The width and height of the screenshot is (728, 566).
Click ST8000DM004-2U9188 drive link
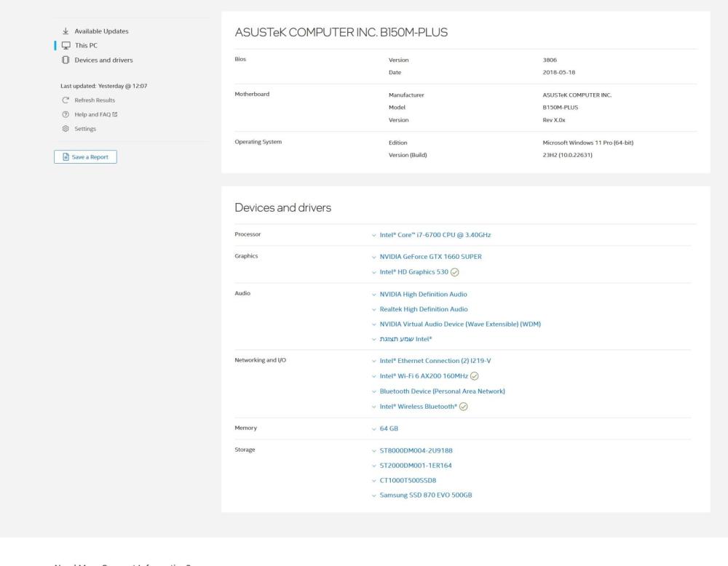click(416, 450)
